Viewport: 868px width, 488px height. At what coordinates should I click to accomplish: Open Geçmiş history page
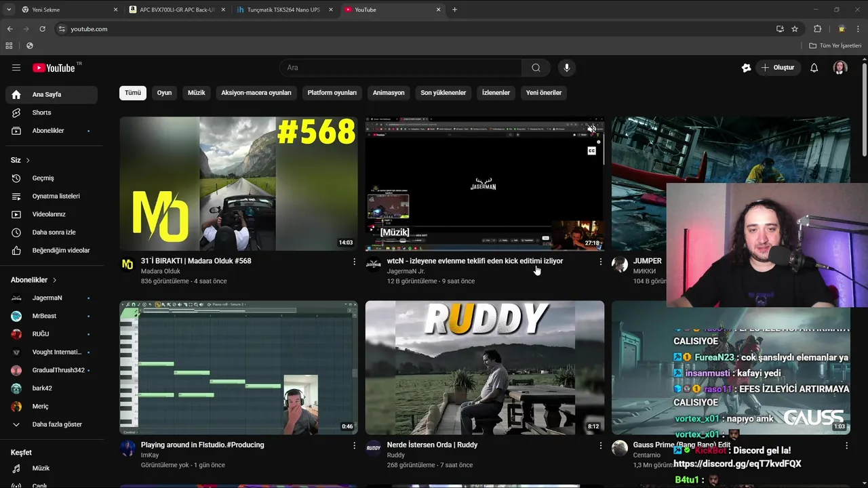pos(52,178)
